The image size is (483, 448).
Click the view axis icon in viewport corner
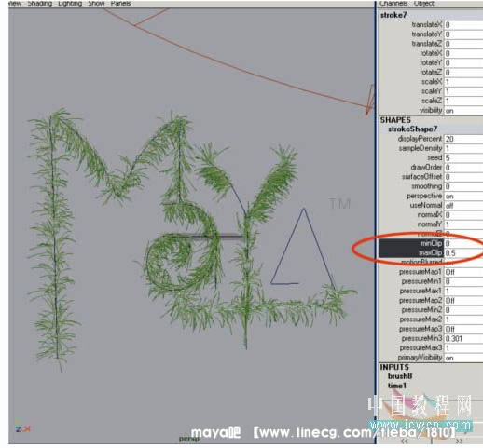tap(23, 428)
